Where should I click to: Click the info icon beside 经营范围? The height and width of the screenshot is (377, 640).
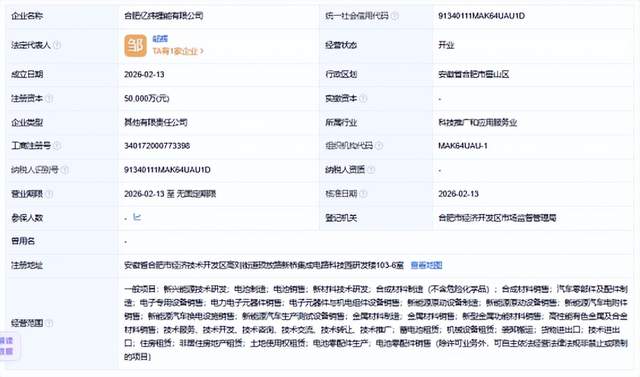[49, 323]
